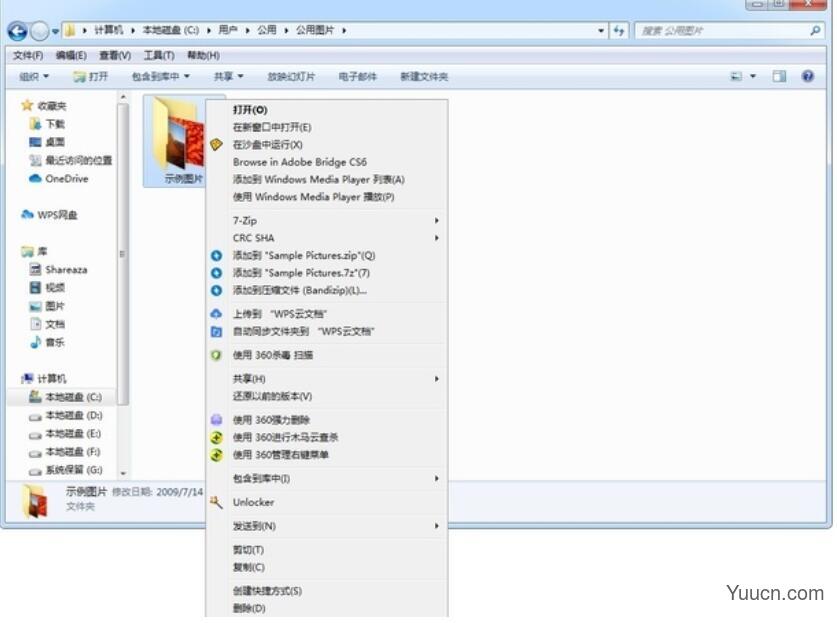Expand the 组织 toolbar dropdown

(x=34, y=77)
